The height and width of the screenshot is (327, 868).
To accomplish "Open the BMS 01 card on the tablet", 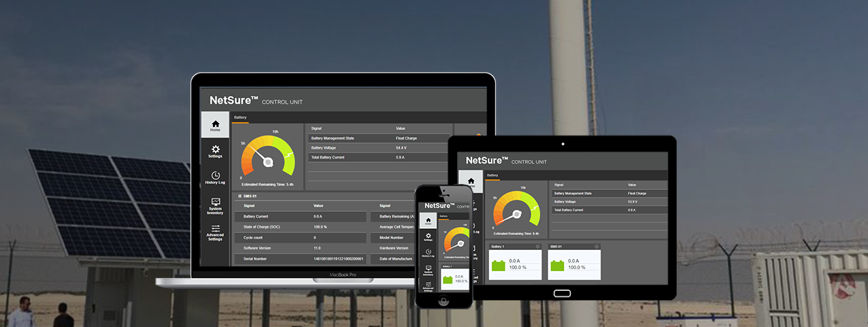I will click(574, 262).
